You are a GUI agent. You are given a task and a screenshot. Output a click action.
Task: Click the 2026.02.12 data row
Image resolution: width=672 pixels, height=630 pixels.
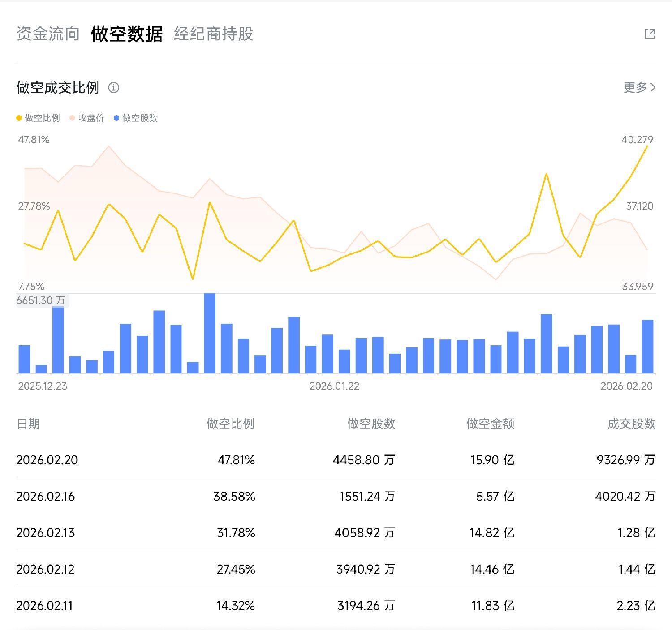point(336,569)
